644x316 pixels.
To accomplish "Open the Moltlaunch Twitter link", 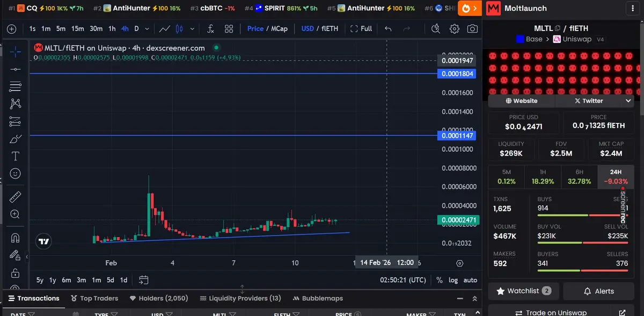I will [x=589, y=101].
